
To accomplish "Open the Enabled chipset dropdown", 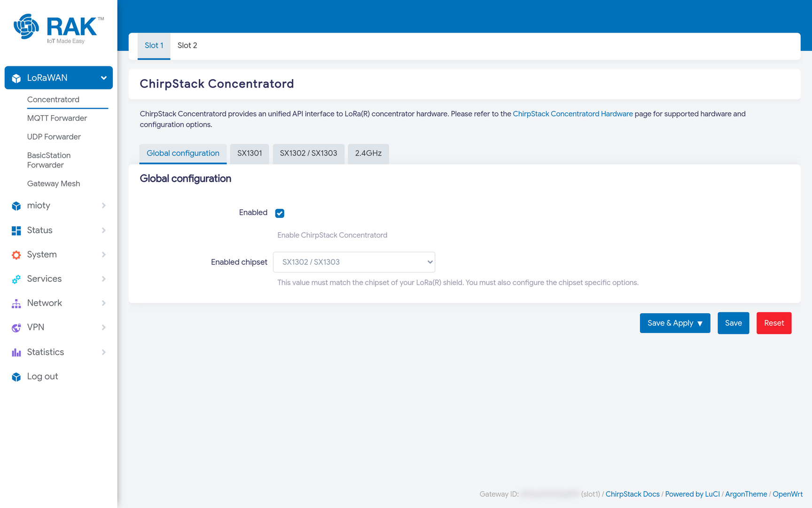I will [x=354, y=262].
